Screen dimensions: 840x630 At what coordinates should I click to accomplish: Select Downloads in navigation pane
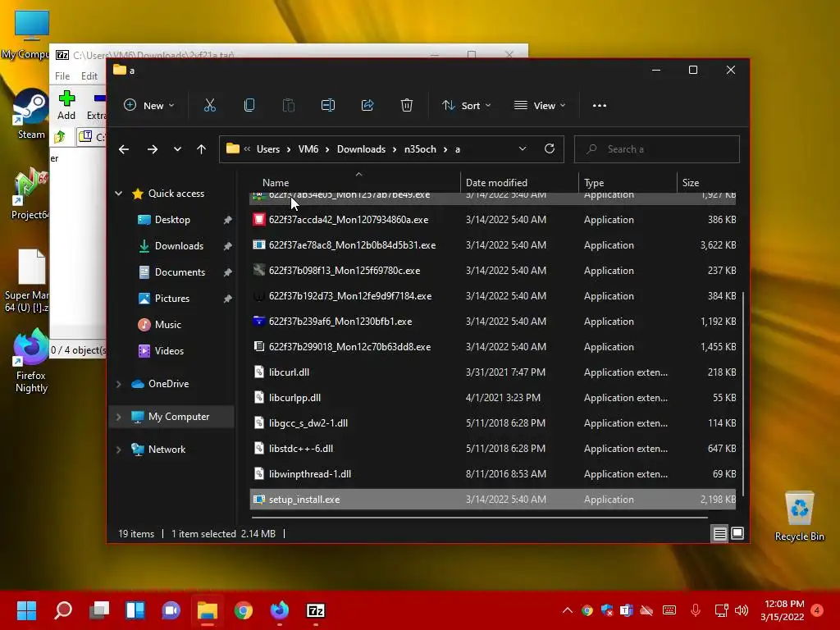coord(178,246)
